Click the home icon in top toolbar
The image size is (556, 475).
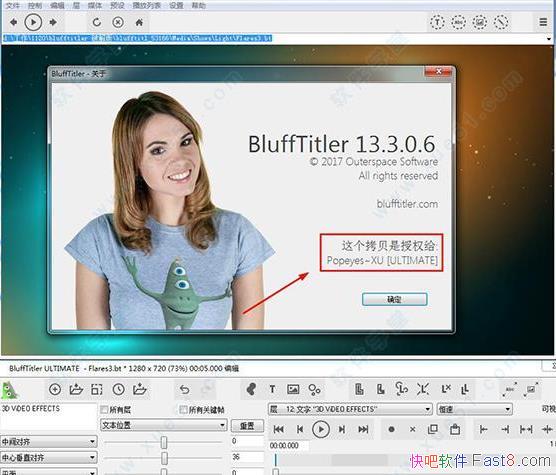(x=139, y=22)
